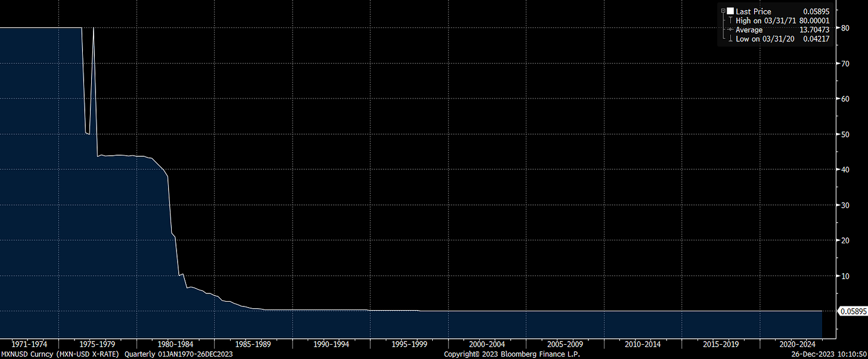
Task: Select the High marker icon in the legend
Action: coord(730,20)
